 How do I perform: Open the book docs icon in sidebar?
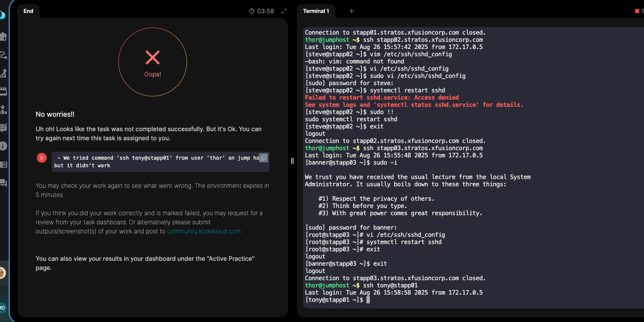(3, 165)
